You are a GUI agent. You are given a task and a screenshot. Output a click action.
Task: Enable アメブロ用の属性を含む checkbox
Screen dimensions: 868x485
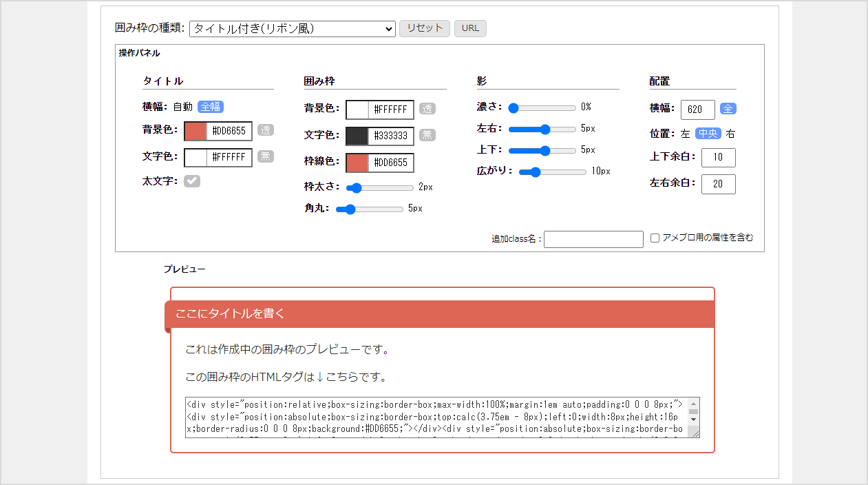(655, 238)
